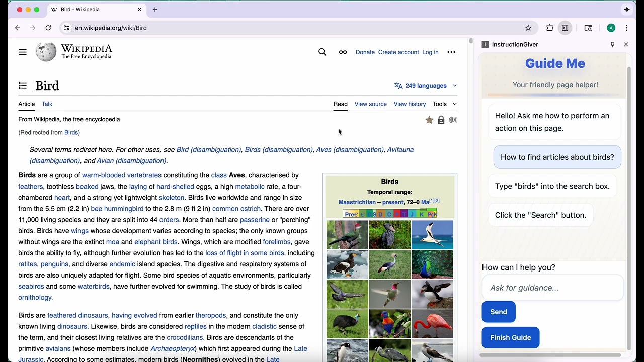This screenshot has width=644, height=362.
Task: Switch to the Talk tab
Action: tap(47, 104)
